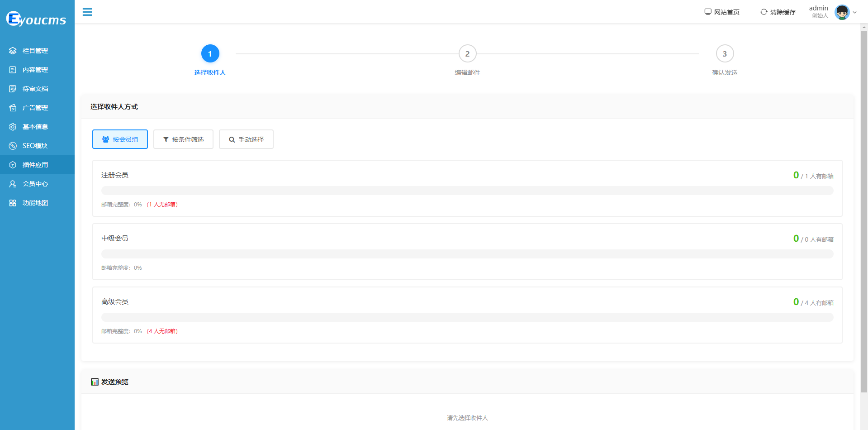This screenshot has width=868, height=430.
Task: Collapse sidebar with the hamburger menu icon
Action: pos(87,12)
